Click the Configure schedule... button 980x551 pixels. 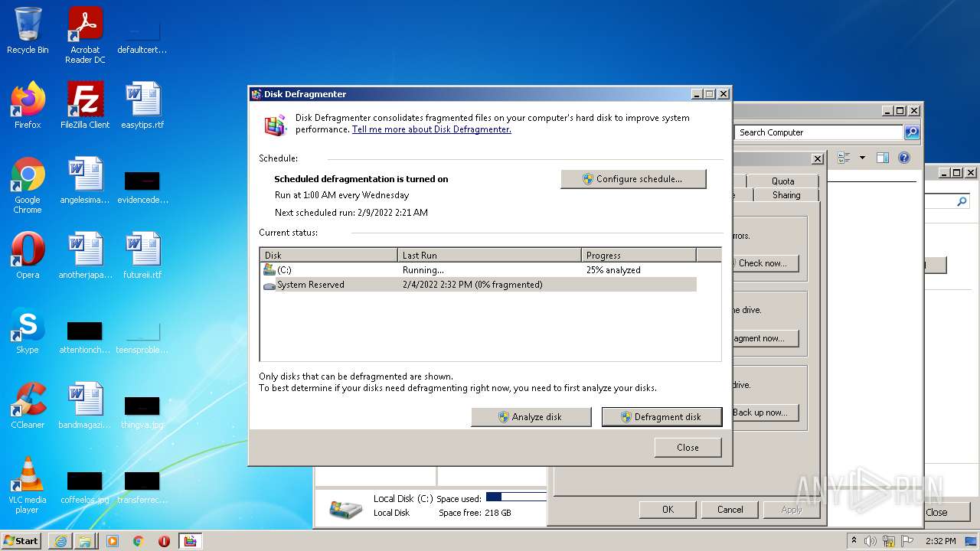click(633, 179)
